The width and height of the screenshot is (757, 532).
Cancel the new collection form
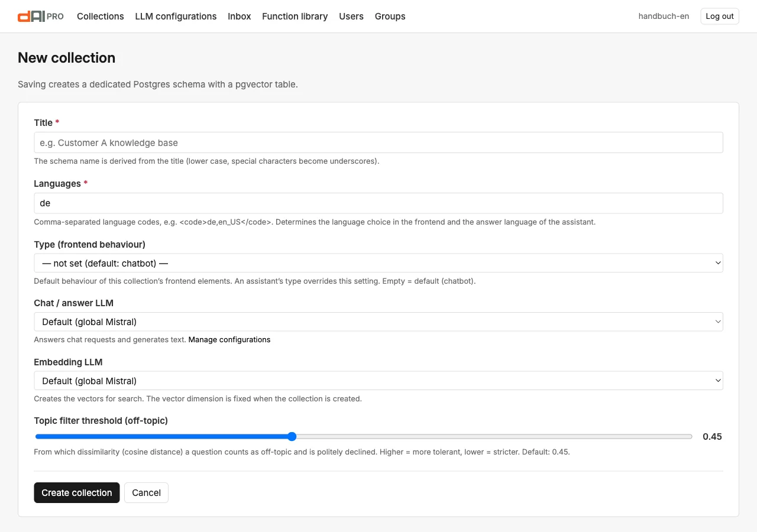point(146,493)
